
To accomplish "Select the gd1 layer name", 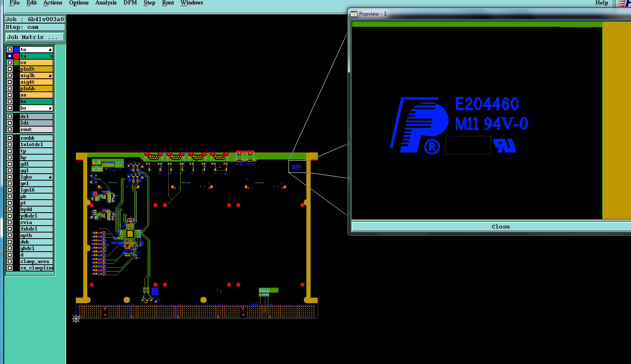I will 37,164.
